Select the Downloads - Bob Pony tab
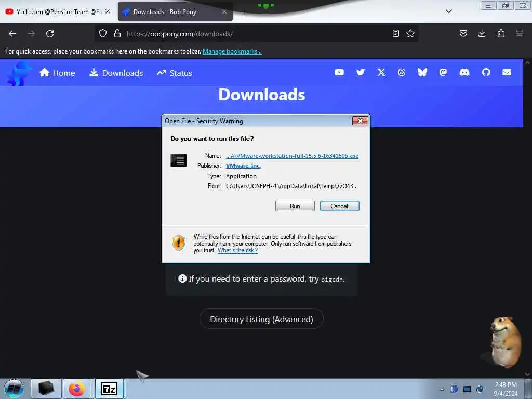This screenshot has height=399, width=532. (x=175, y=11)
